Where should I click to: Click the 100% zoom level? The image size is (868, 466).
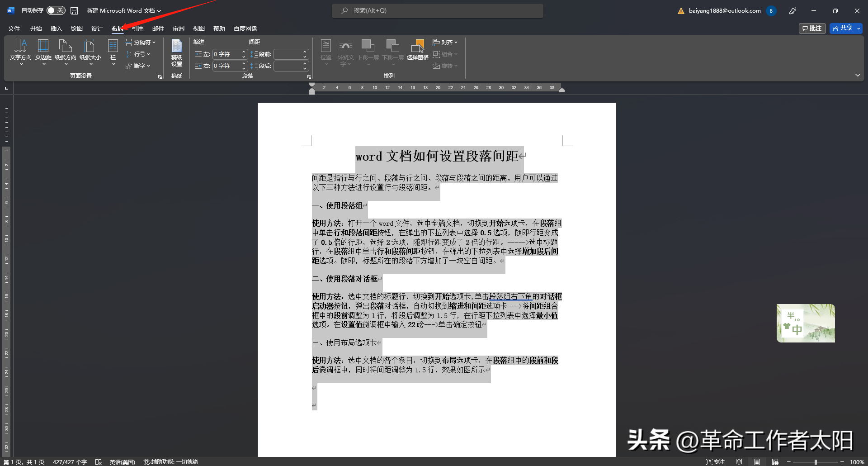point(857,462)
